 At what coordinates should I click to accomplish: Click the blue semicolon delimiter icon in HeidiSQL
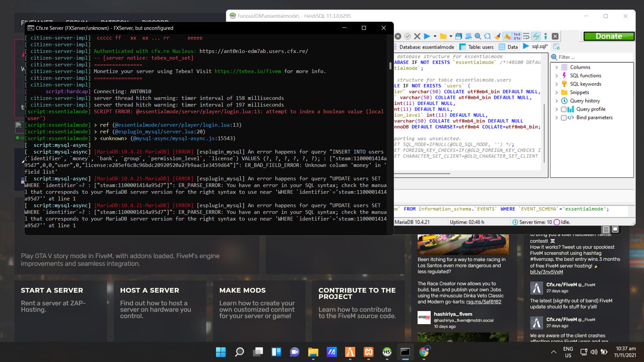click(546, 36)
